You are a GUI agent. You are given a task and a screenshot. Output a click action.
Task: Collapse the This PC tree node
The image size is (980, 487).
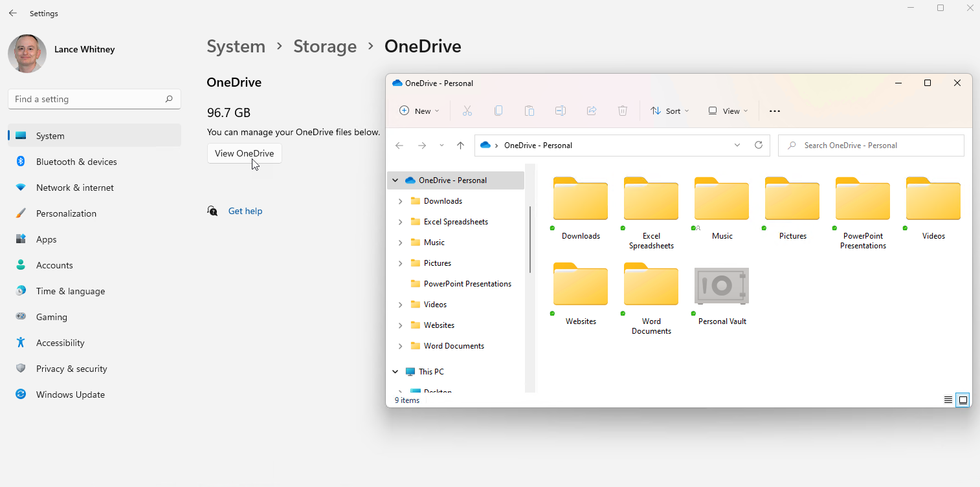pyautogui.click(x=395, y=372)
